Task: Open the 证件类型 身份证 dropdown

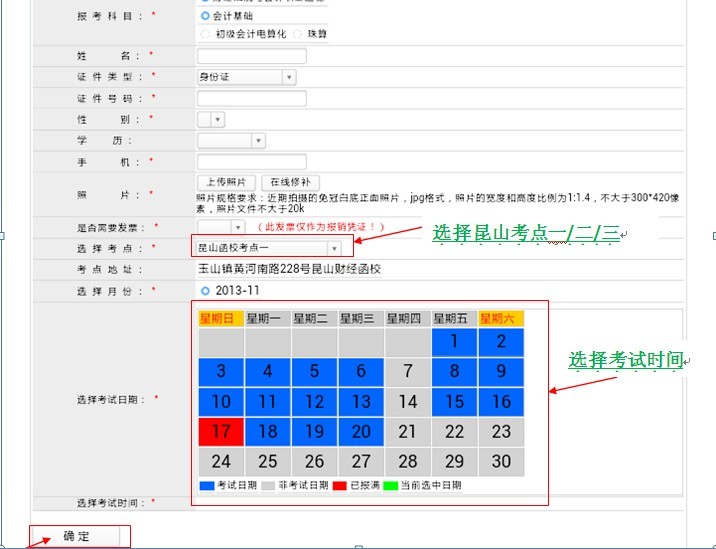Action: click(x=247, y=77)
